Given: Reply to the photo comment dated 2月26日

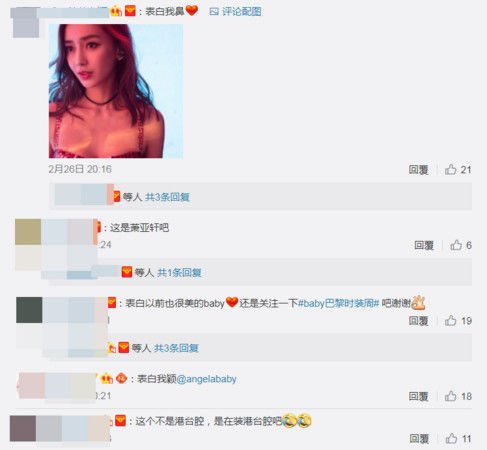Looking at the screenshot, I should click(418, 170).
